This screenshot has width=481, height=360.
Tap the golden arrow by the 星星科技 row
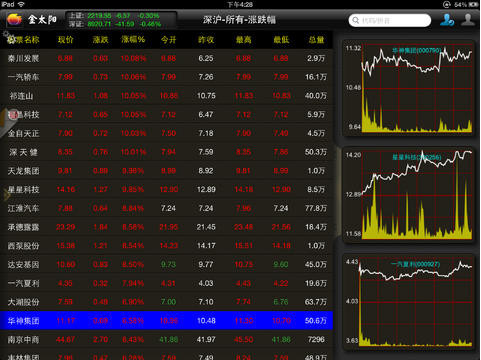pos(6,195)
